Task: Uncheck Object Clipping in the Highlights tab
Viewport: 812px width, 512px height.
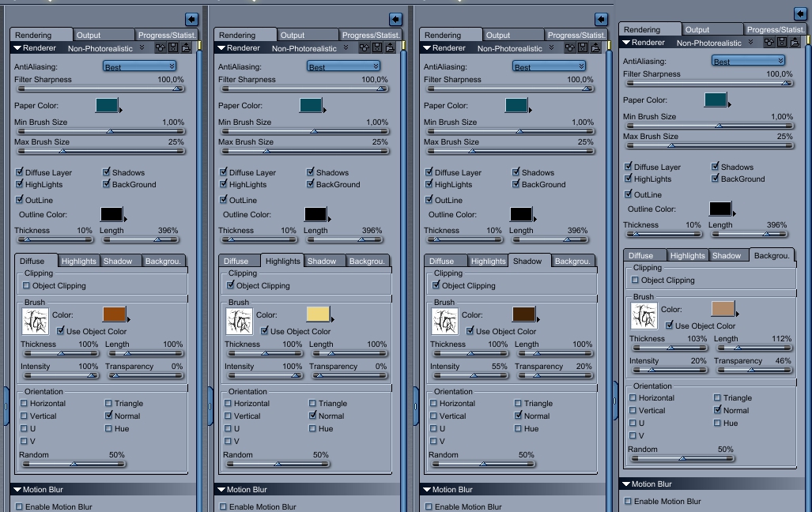Action: click(230, 285)
